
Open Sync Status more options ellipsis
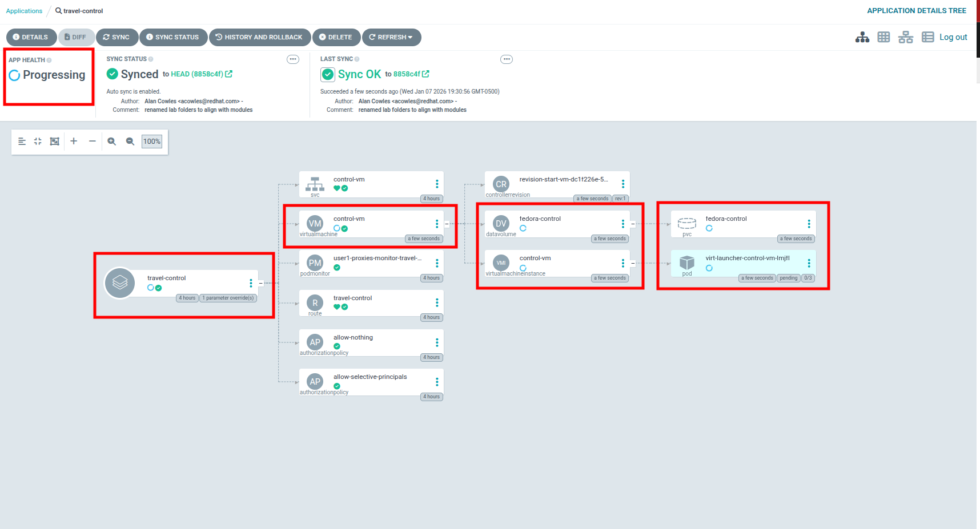point(293,59)
